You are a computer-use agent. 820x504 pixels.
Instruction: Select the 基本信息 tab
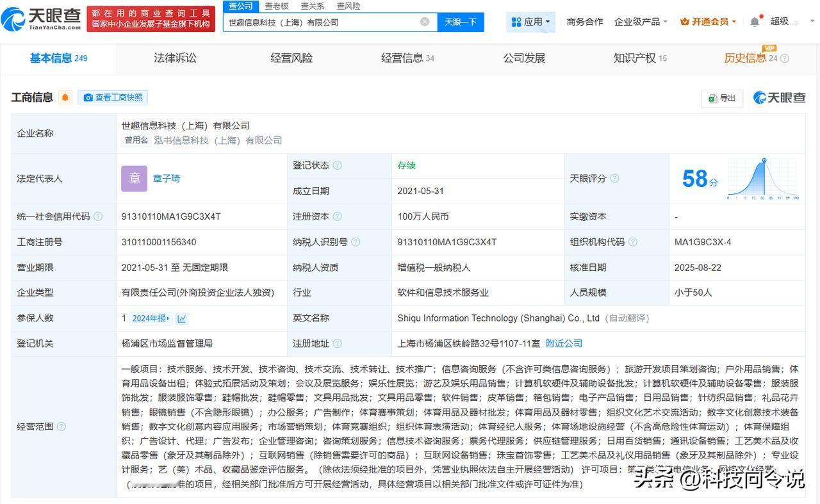pyautogui.click(x=58, y=58)
